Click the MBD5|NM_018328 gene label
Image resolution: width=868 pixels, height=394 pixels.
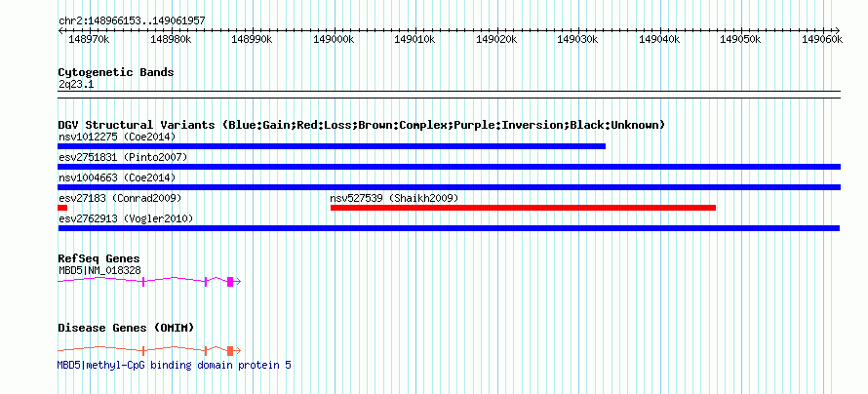[99, 270]
